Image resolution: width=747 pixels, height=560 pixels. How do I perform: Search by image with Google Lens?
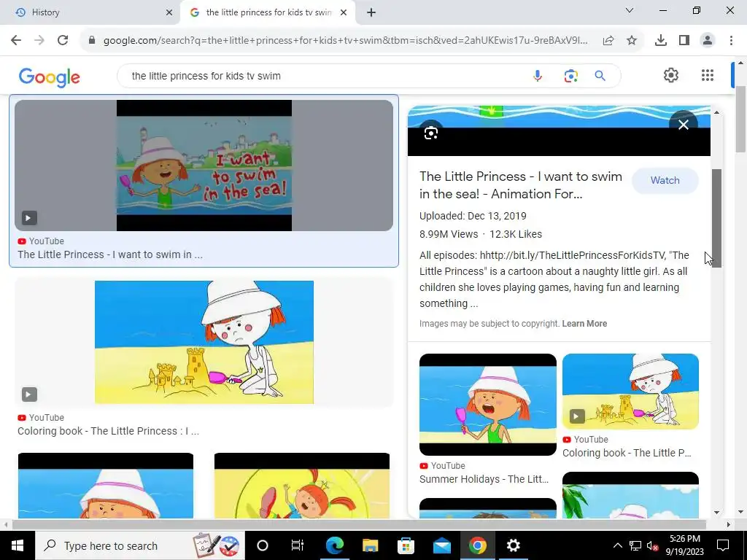coord(570,76)
